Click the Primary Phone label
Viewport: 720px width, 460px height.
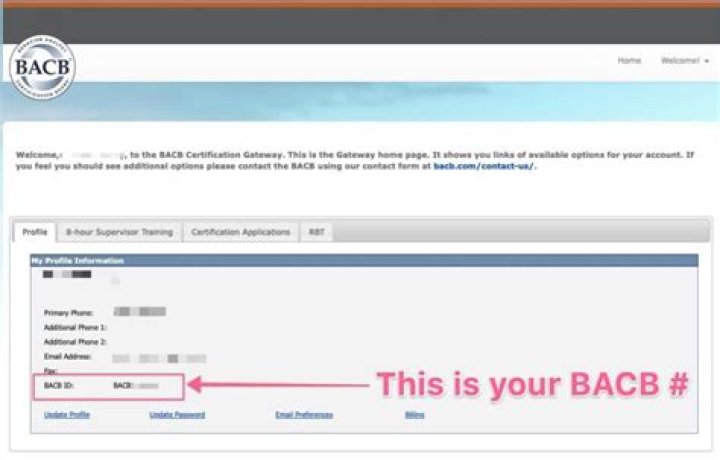[x=68, y=313]
